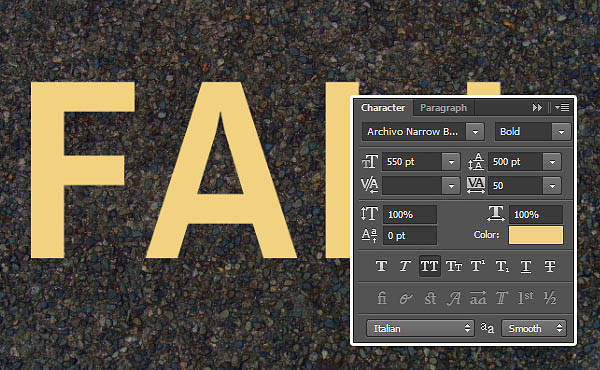600x370 pixels.
Task: Apply Strikethrough text style
Action: (x=550, y=266)
